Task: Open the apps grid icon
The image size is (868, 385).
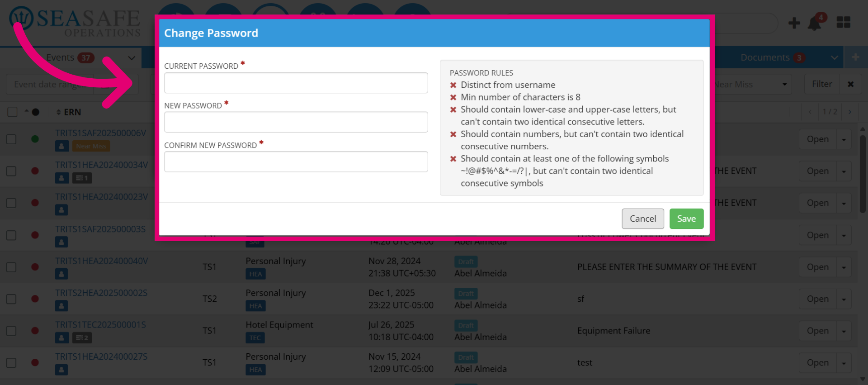Action: coord(844,22)
